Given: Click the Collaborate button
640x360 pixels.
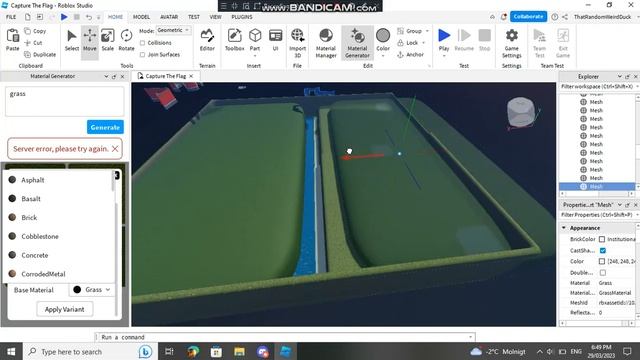Looking at the screenshot, I should pos(528,17).
